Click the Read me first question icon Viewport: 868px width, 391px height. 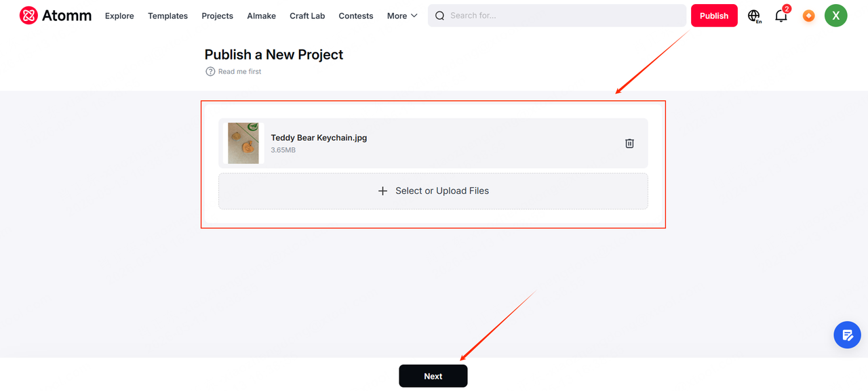click(x=210, y=71)
